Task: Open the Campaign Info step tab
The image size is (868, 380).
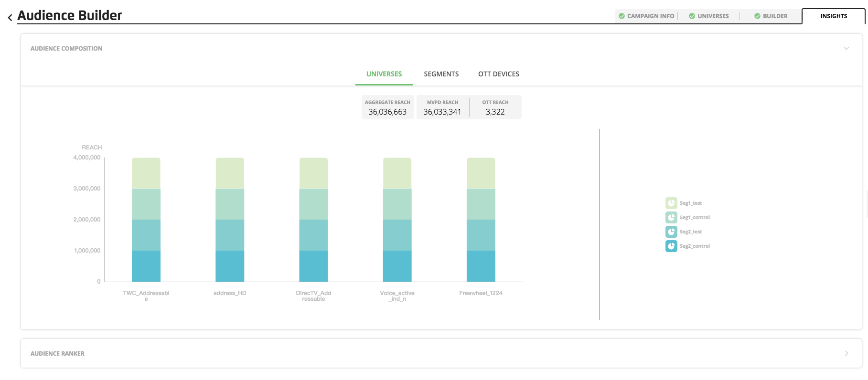Action: pos(646,16)
